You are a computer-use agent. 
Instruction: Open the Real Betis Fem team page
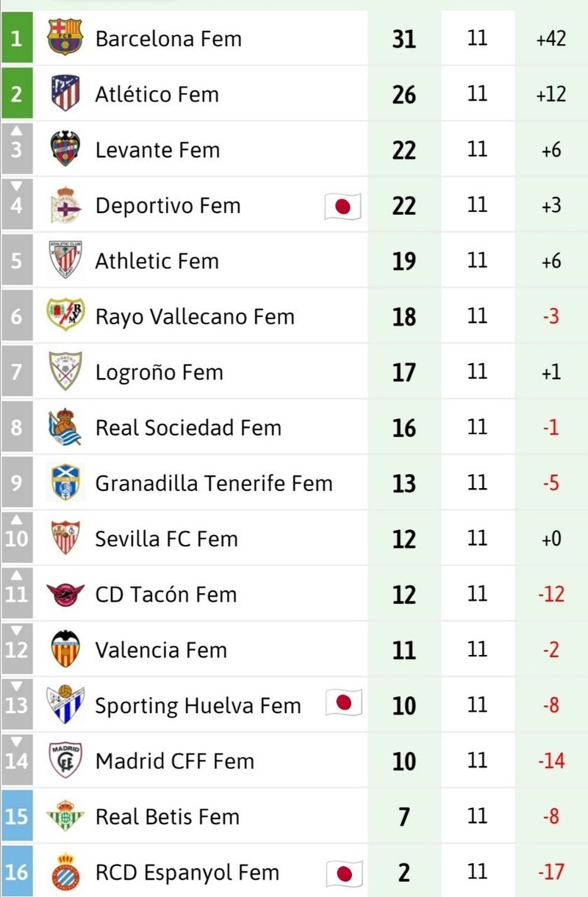[168, 817]
